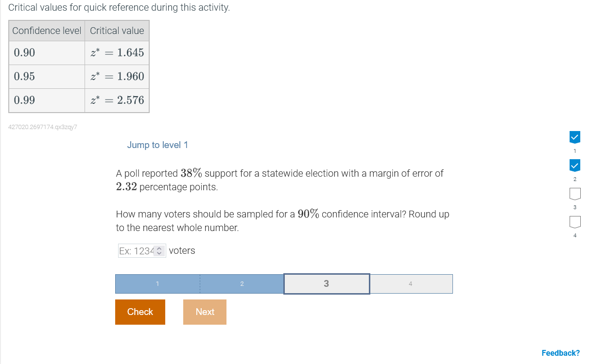This screenshot has width=590, height=364.
Task: Select segment 1 of the level progress bar
Action: tap(157, 283)
